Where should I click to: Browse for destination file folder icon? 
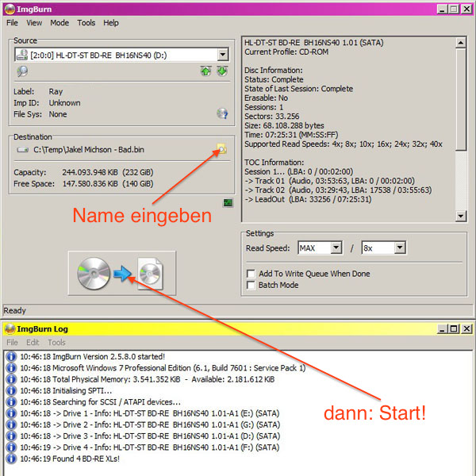tap(222, 149)
